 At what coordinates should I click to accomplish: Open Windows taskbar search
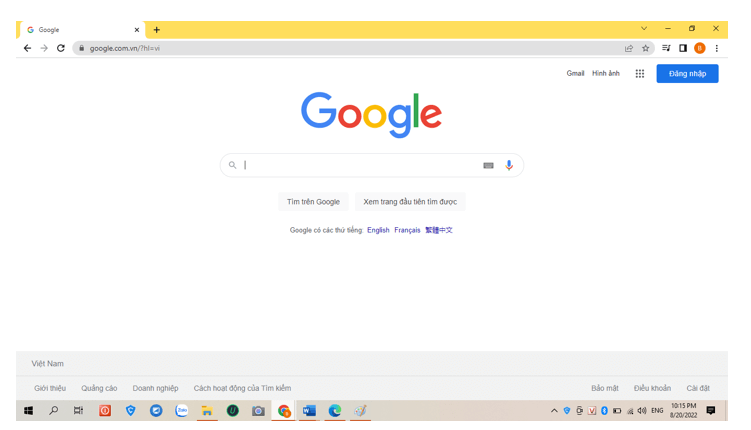point(54,411)
